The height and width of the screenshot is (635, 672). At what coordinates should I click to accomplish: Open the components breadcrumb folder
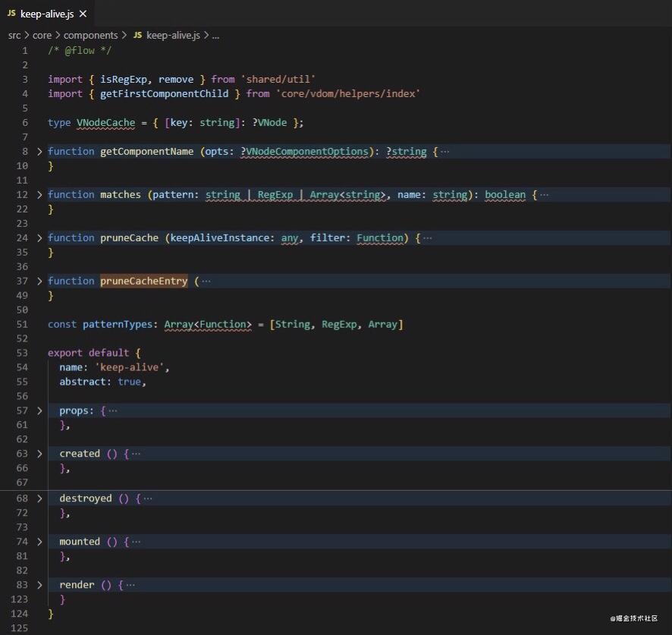pyautogui.click(x=90, y=35)
